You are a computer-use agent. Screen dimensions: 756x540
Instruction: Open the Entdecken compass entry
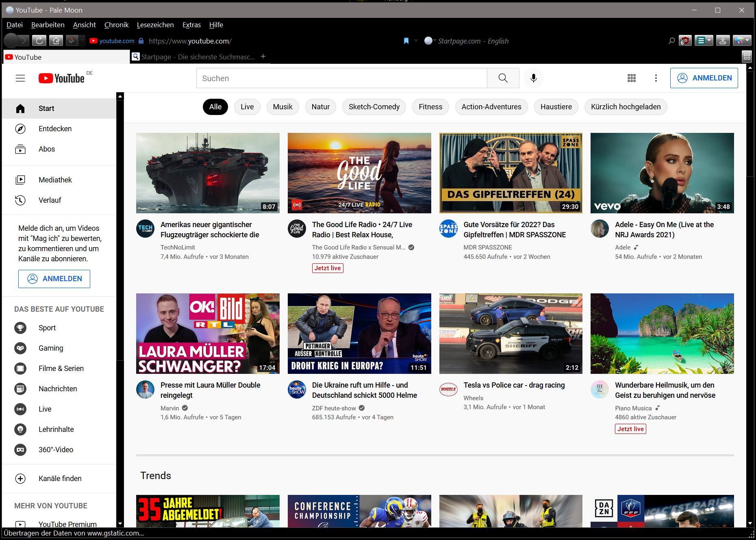(59, 129)
